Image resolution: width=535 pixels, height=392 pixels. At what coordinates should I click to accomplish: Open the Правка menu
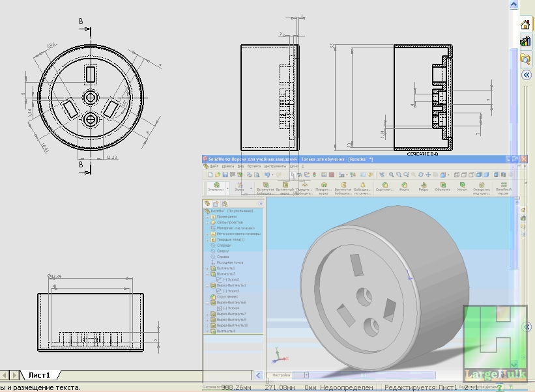pos(227,167)
